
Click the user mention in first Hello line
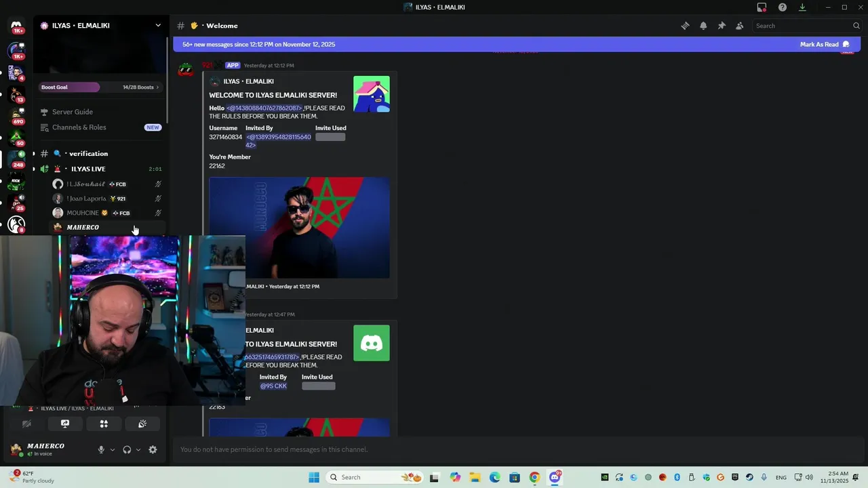pos(264,108)
